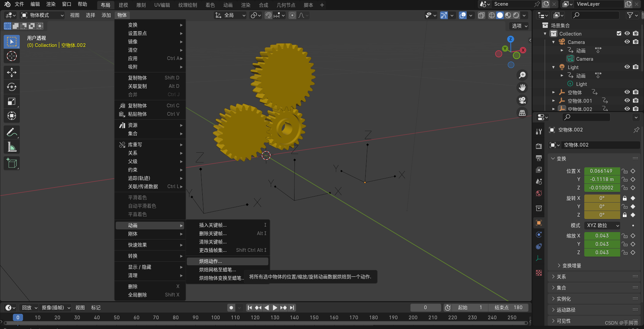This screenshot has width=644, height=329.
Task: Switch to the 动画 workspace tab
Action: 228,5
